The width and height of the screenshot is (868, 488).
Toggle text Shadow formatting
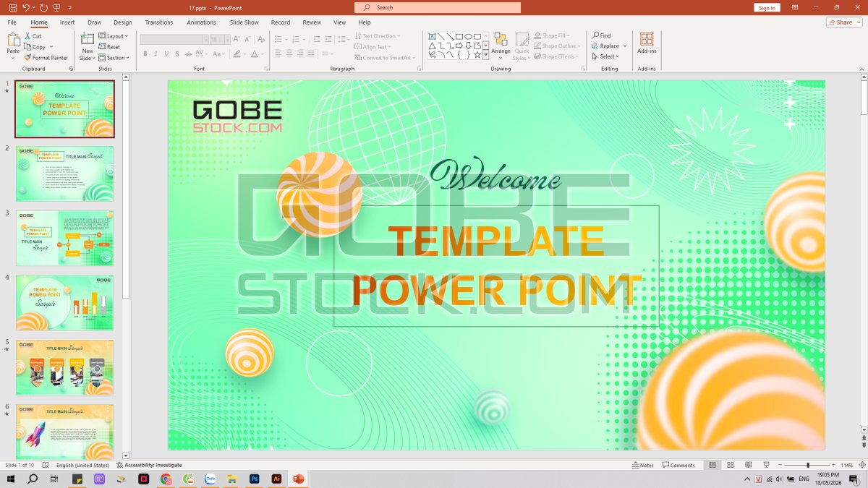[178, 53]
